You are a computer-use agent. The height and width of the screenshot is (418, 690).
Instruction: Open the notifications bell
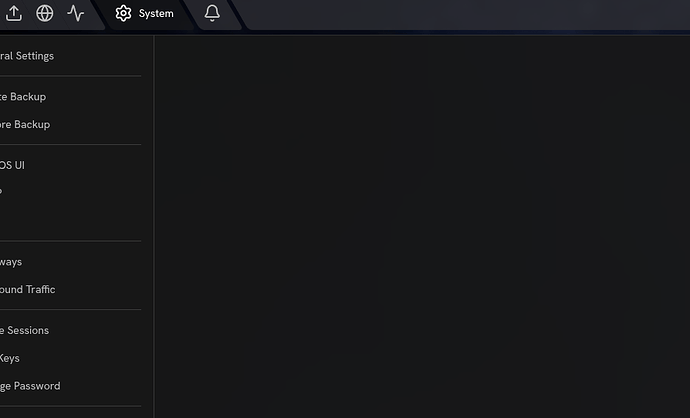pyautogui.click(x=212, y=13)
